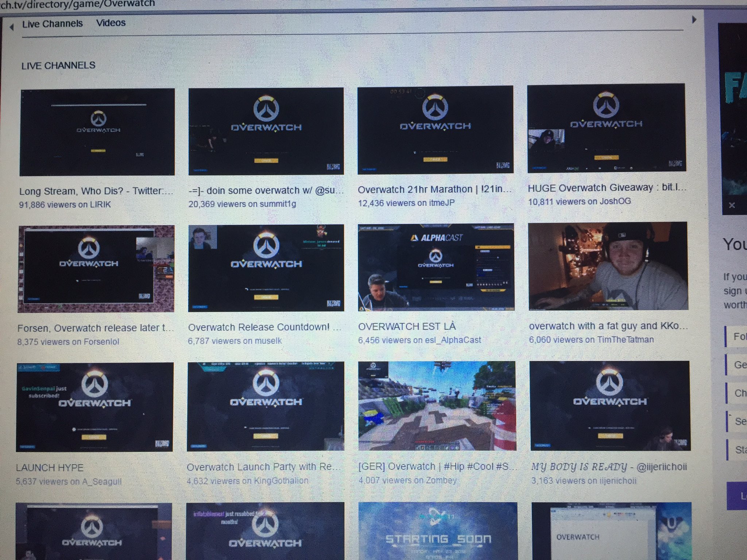Open Forsenlol's stream thumbnail
The height and width of the screenshot is (560, 747).
click(96, 269)
